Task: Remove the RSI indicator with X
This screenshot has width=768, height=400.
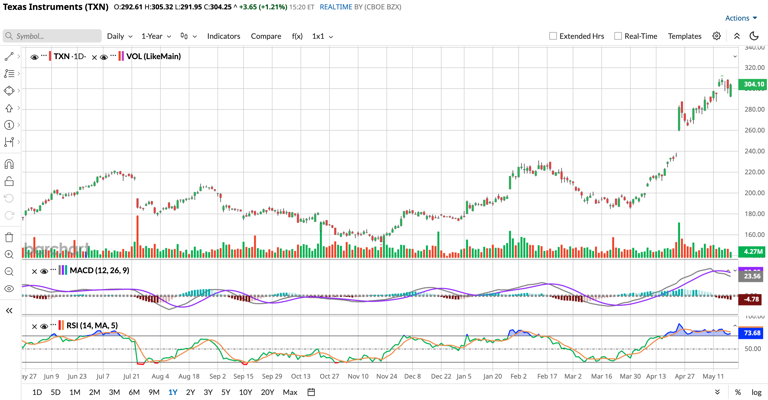Action: click(x=34, y=327)
